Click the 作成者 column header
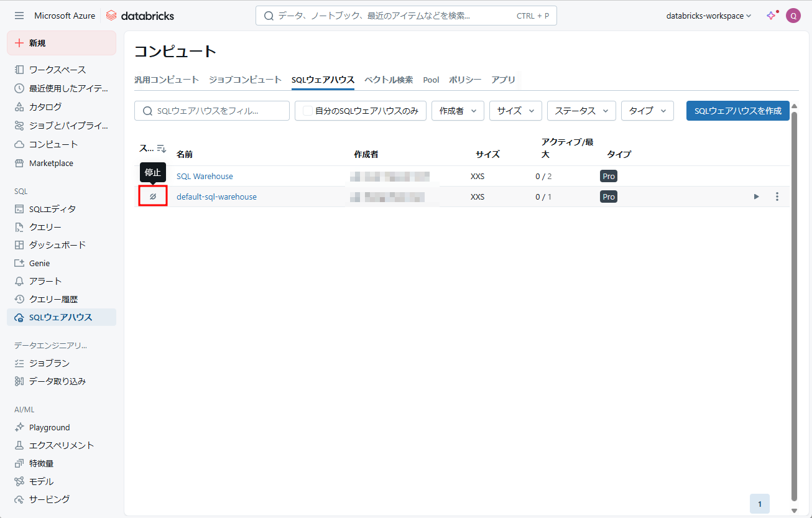Image resolution: width=812 pixels, height=518 pixels. (x=366, y=154)
